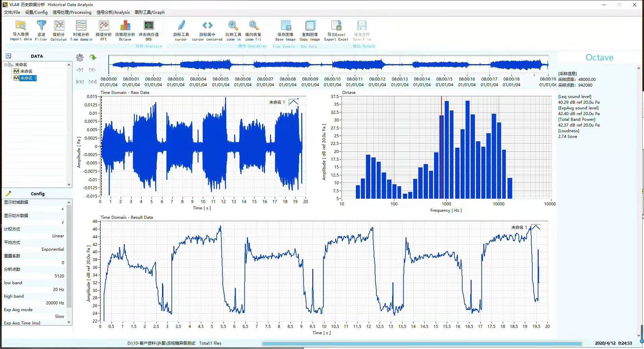Click the bottom progress bar
This screenshot has width=644, height=349.
422,344
